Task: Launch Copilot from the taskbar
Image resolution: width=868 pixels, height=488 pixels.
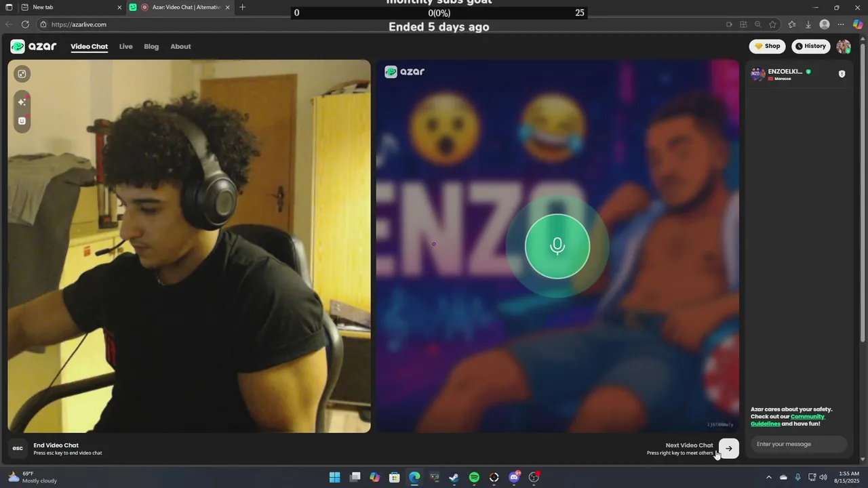Action: 374,477
